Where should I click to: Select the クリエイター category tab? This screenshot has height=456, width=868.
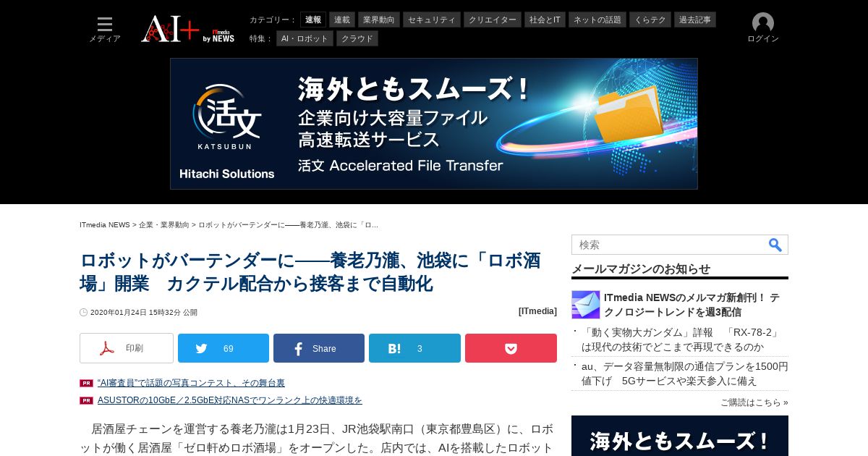(493, 20)
